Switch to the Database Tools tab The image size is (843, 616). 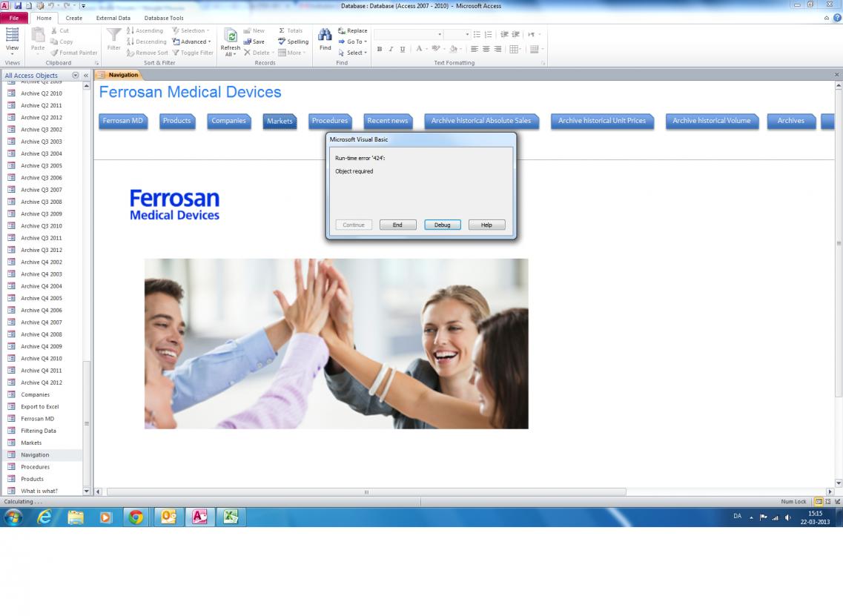pyautogui.click(x=164, y=18)
